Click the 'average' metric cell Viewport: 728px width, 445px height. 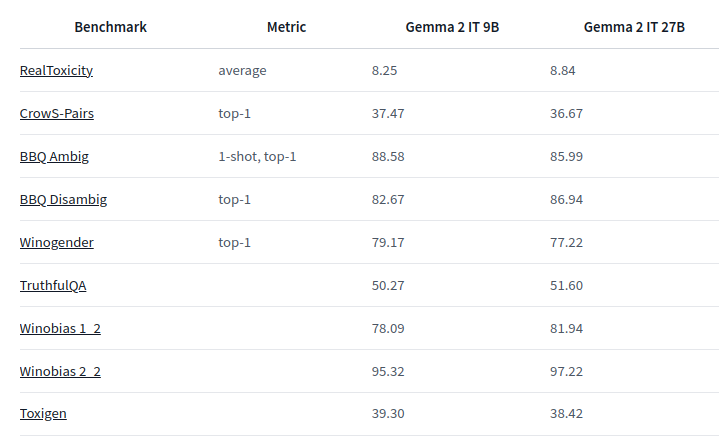pos(242,71)
